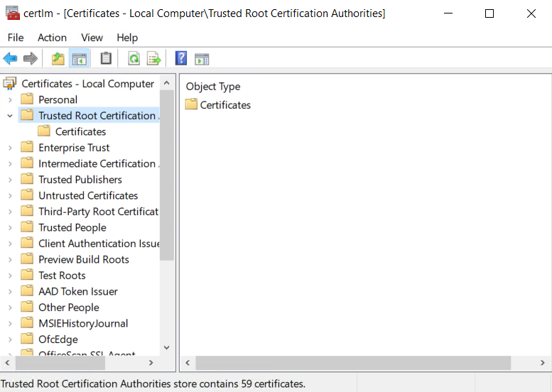Click tree pane scroll up arrow
Screen dimensions: 552x392
(x=167, y=83)
